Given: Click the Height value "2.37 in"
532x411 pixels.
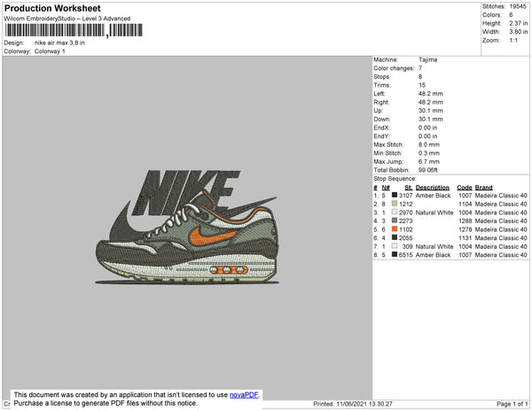Looking at the screenshot, I should pos(519,23).
